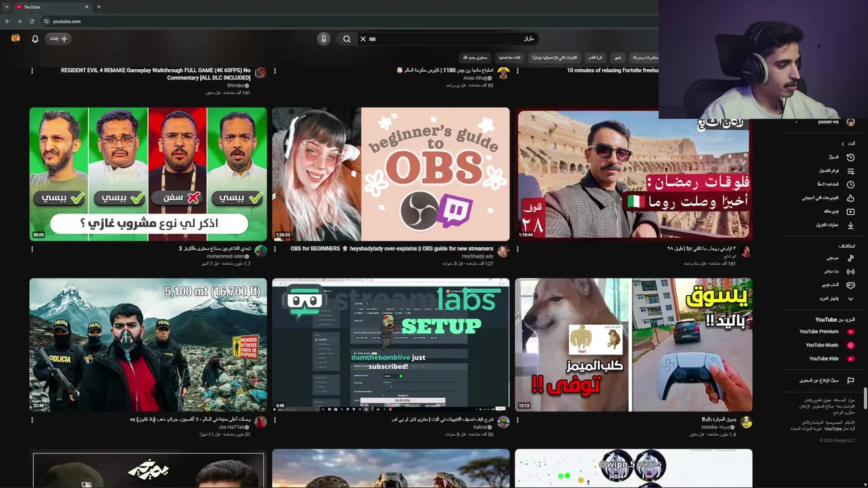
Task: Open the Resident Evil 4 Remake title link
Action: pos(155,74)
